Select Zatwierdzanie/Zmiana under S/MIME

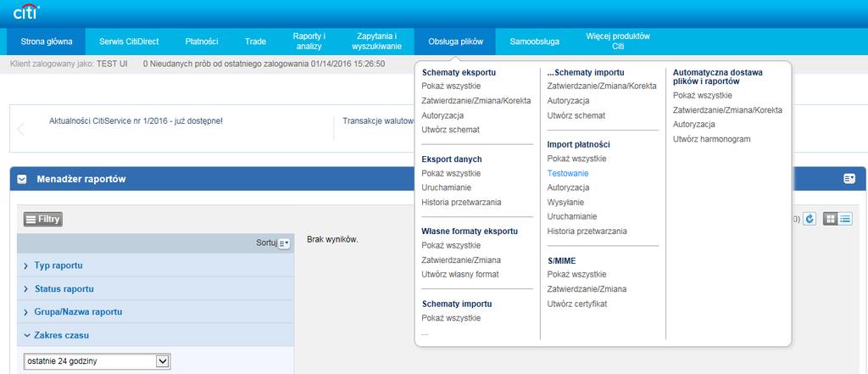coord(587,288)
